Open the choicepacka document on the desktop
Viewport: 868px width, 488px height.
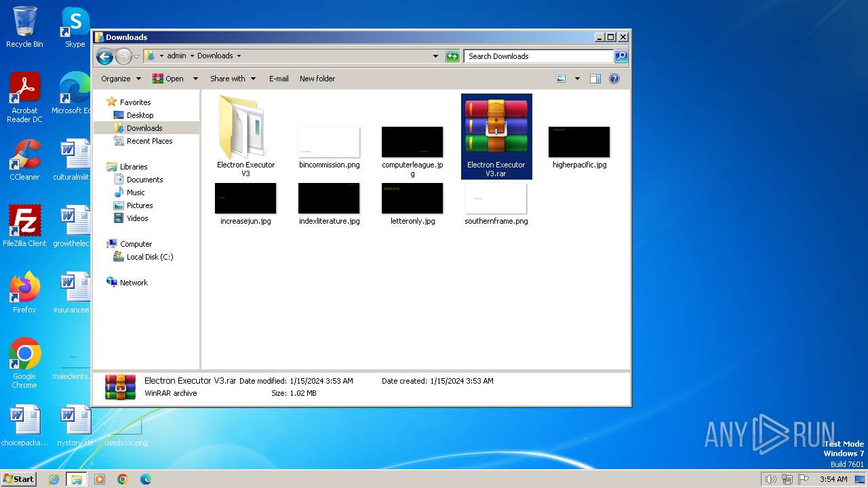tap(24, 426)
